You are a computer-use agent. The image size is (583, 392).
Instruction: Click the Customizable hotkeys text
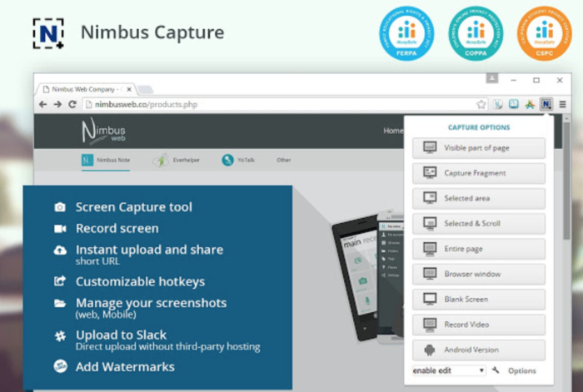(x=140, y=281)
